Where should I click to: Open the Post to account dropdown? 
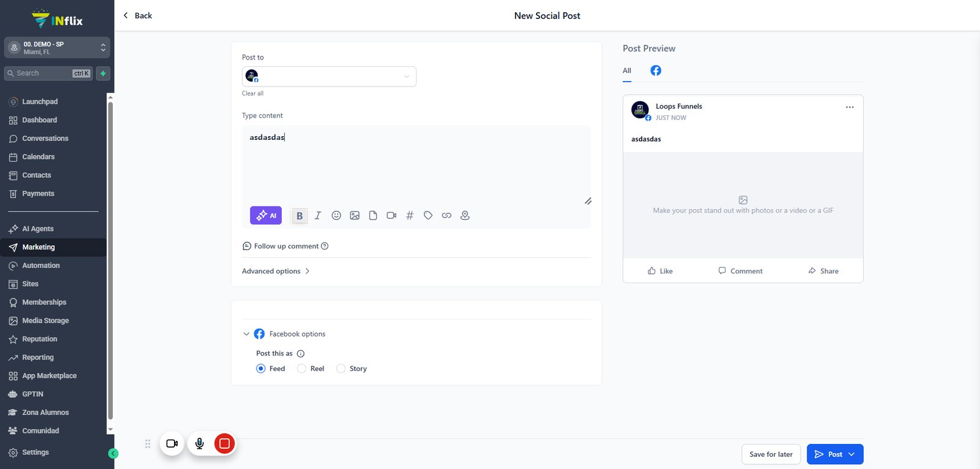tap(329, 77)
